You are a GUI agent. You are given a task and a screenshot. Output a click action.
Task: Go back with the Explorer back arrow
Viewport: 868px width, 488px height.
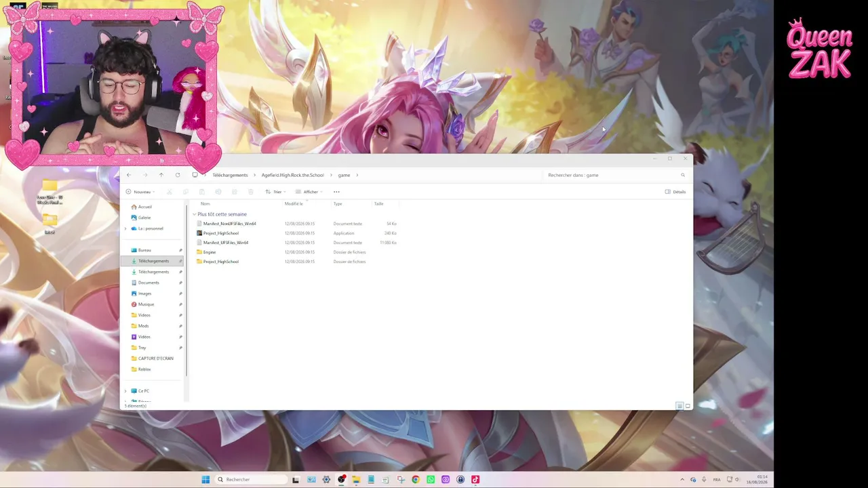(x=129, y=175)
